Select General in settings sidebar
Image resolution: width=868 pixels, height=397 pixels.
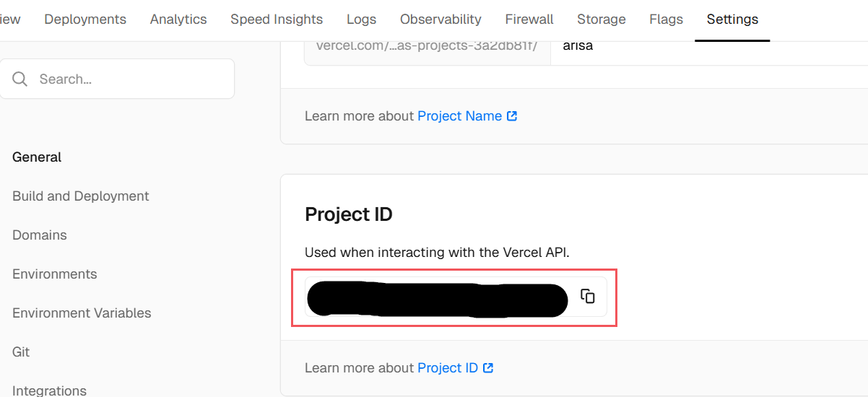pos(37,157)
